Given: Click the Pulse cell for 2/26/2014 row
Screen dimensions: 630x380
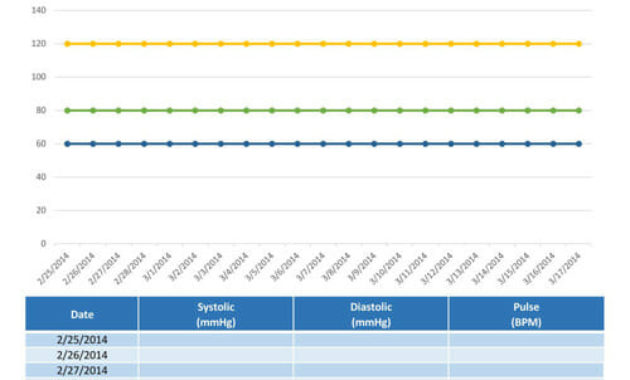Looking at the screenshot, I should pyautogui.click(x=526, y=355).
